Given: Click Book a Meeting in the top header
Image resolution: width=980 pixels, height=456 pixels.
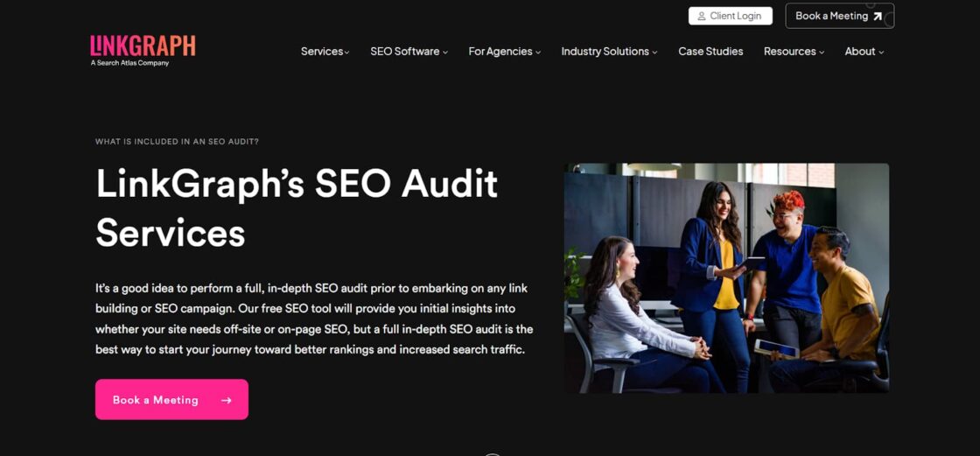Looking at the screenshot, I should [839, 17].
